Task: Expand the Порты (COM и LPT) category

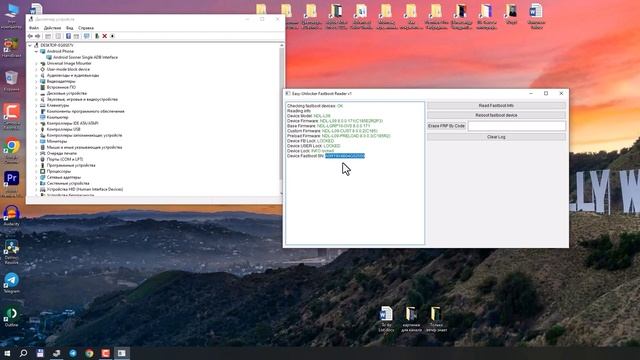Action: 36,159
